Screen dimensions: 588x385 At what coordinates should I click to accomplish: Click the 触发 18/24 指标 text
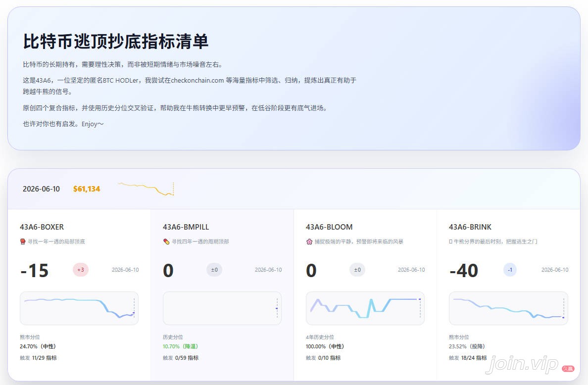[468, 358]
